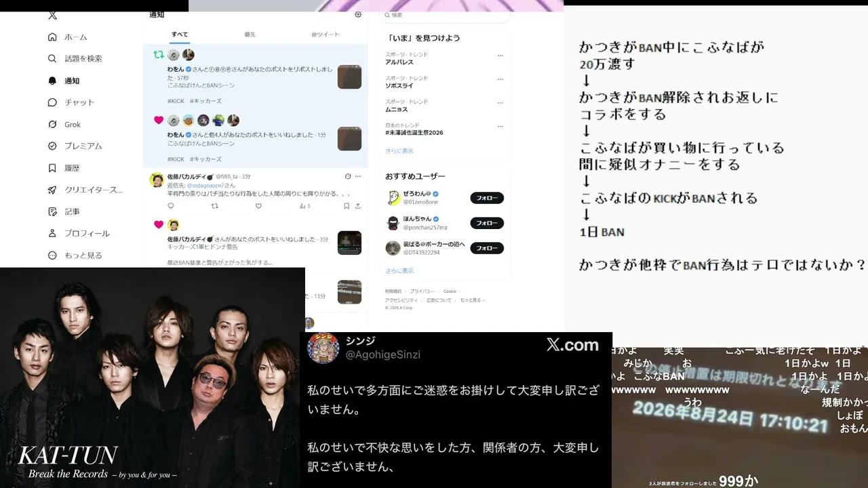Screen dimensions: 868x488
Task: Open 記事 (Articles) in the sidebar
Action: tap(64, 211)
